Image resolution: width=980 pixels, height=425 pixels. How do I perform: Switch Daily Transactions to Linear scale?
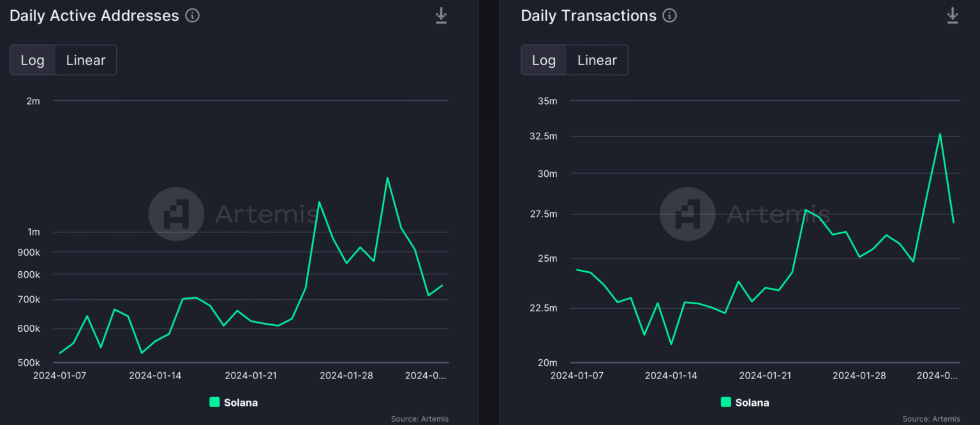pyautogui.click(x=597, y=60)
